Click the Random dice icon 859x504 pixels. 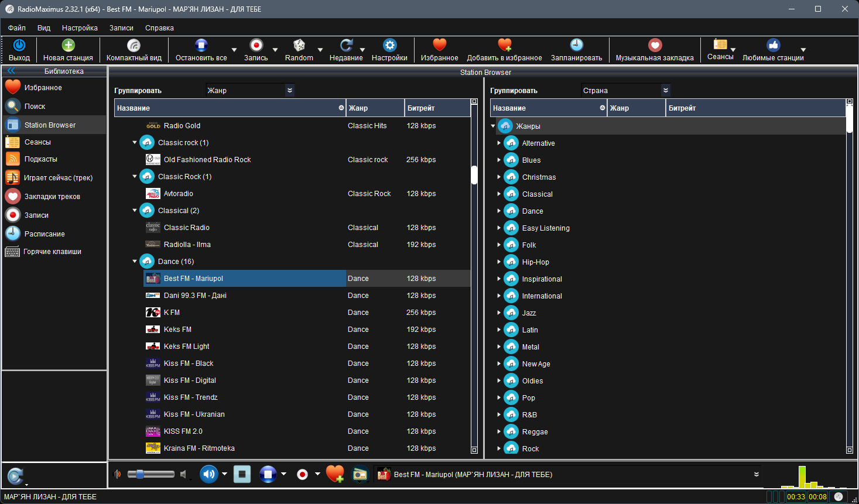(299, 45)
